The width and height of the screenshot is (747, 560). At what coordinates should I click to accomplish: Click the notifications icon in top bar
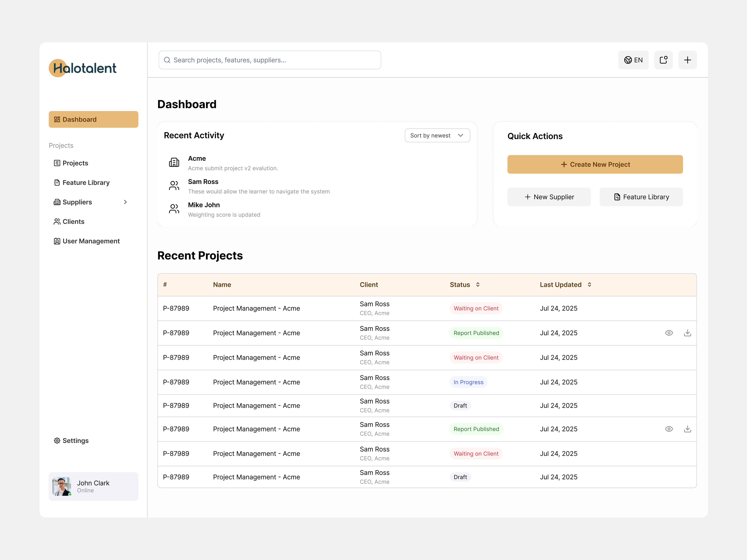663,60
